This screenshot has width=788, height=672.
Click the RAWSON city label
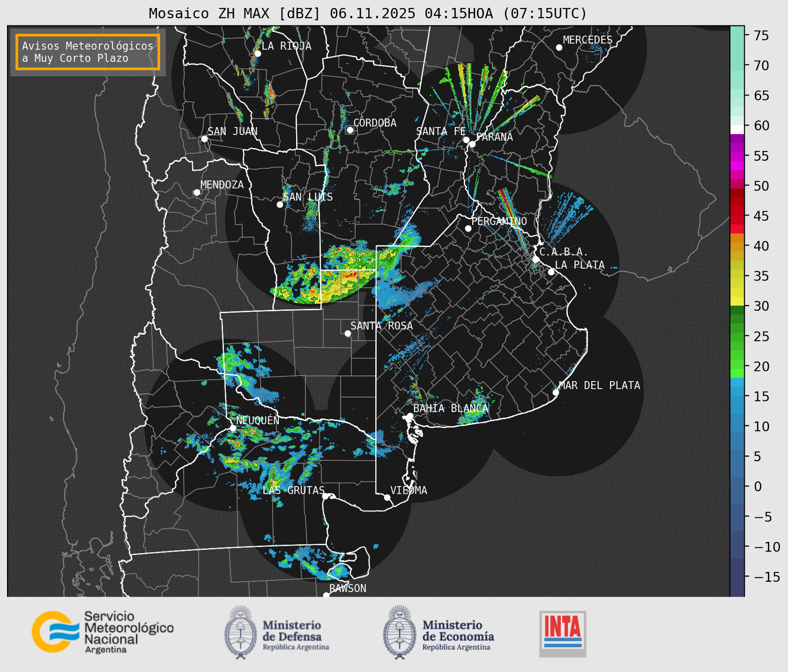click(348, 588)
